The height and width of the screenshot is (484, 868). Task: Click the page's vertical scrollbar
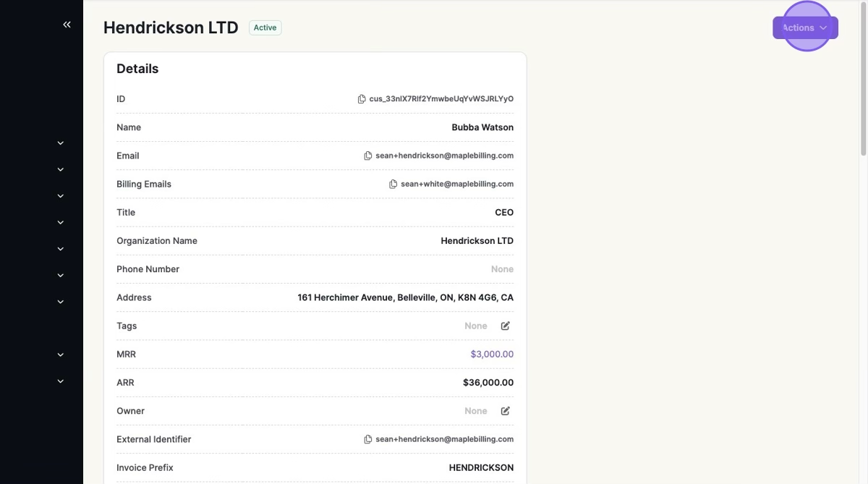pos(863,80)
